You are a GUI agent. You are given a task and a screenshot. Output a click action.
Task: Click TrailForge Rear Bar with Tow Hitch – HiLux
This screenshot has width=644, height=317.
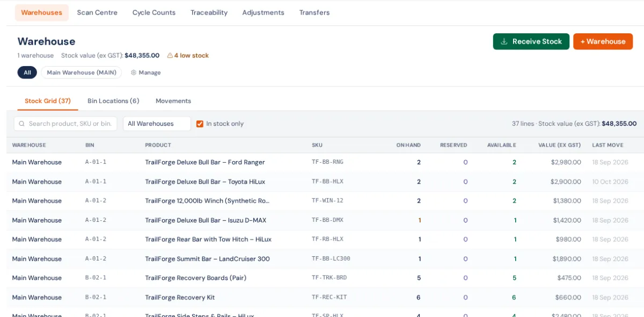[209, 240]
